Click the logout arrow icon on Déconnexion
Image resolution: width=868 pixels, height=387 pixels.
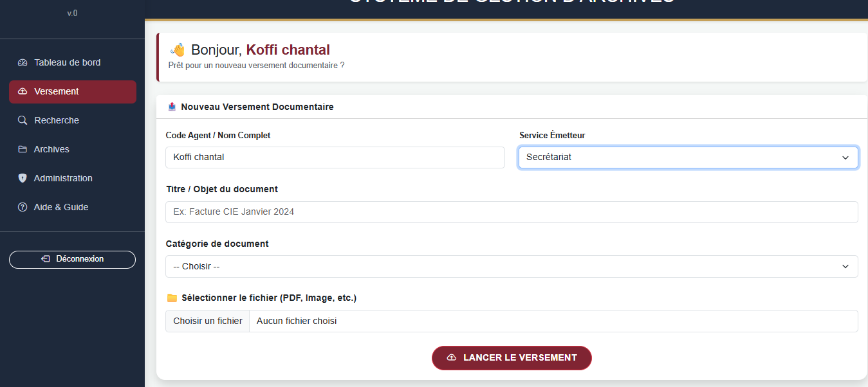[x=45, y=259]
